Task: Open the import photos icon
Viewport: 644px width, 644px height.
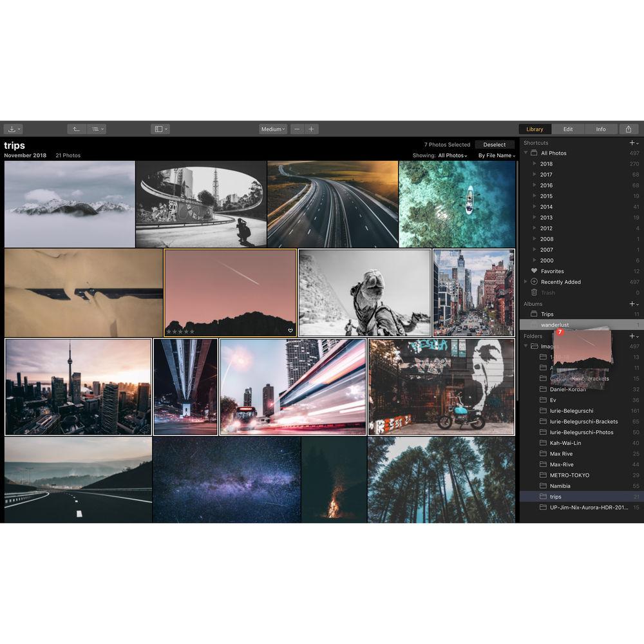Action: point(13,129)
